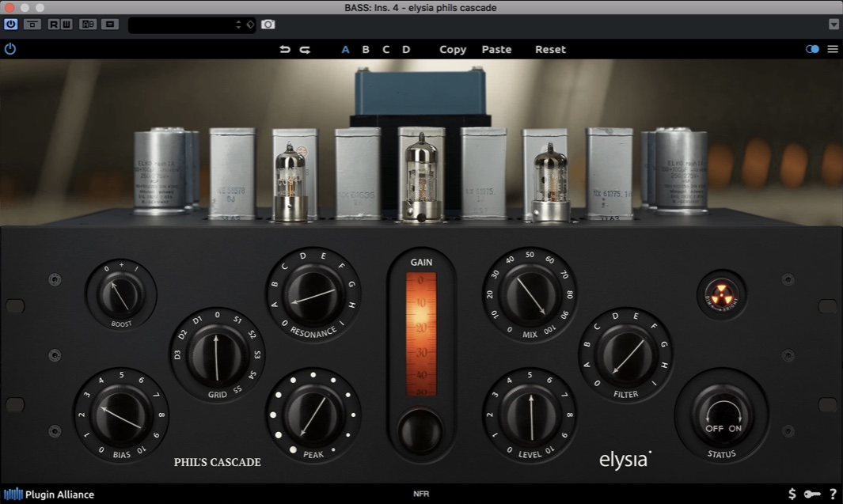843x504 pixels.
Task: Click the preset up/down stepper arrows
Action: coord(238,25)
